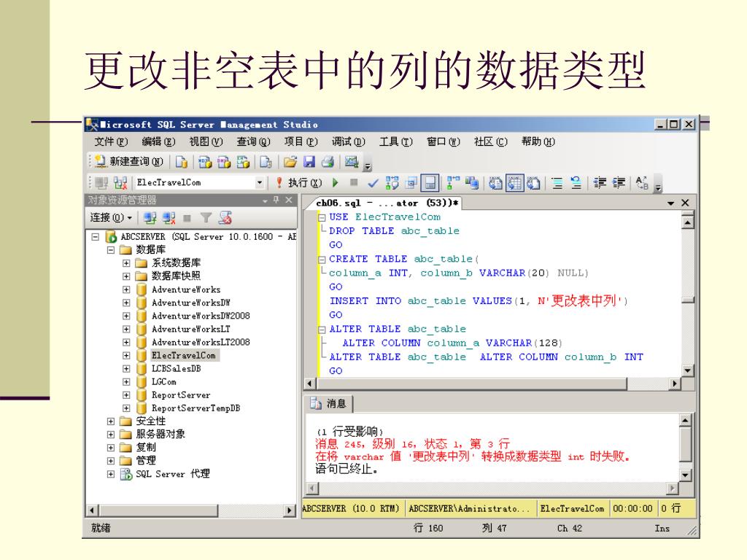Select the ch06.sql editor tab

387,203
